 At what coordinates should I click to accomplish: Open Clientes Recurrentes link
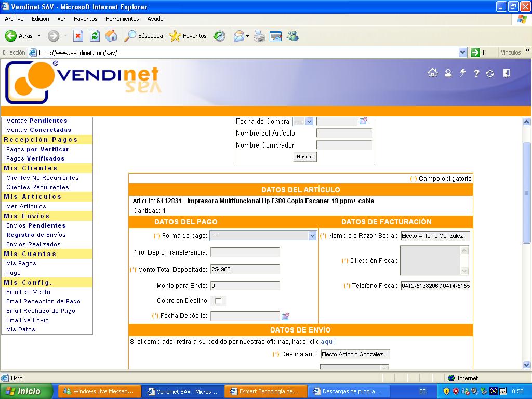point(37,187)
